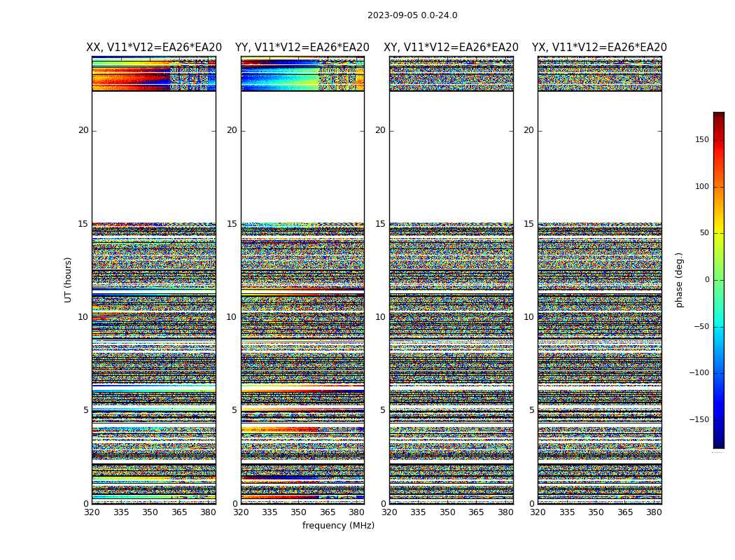735x560 pixels.
Task: Click the −150 tick on the colorbar
Action: coord(699,420)
